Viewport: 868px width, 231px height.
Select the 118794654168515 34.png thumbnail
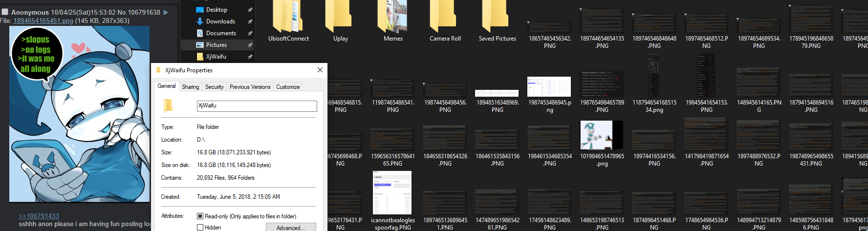tap(654, 76)
